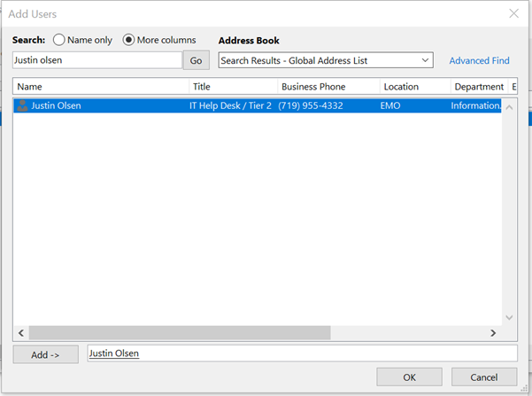Image resolution: width=532 pixels, height=396 pixels.
Task: Click the search field containing Justin olsen
Action: tap(97, 60)
